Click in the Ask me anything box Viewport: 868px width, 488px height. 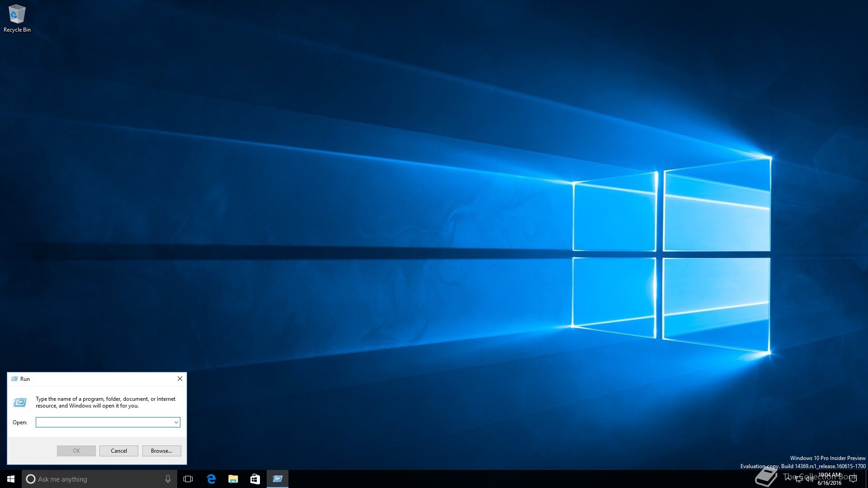[90, 479]
